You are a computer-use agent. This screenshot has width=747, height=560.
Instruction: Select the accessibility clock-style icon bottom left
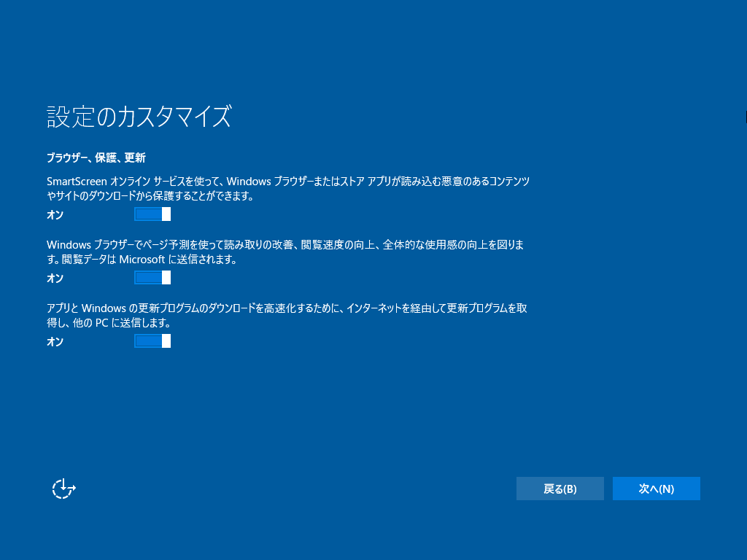pos(63,489)
